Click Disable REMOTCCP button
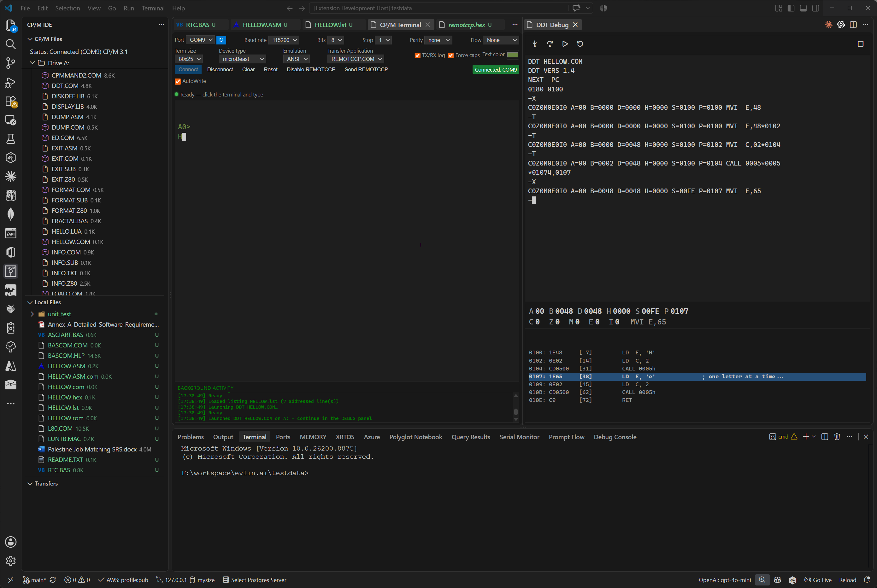Image resolution: width=877 pixels, height=588 pixels. click(x=311, y=69)
